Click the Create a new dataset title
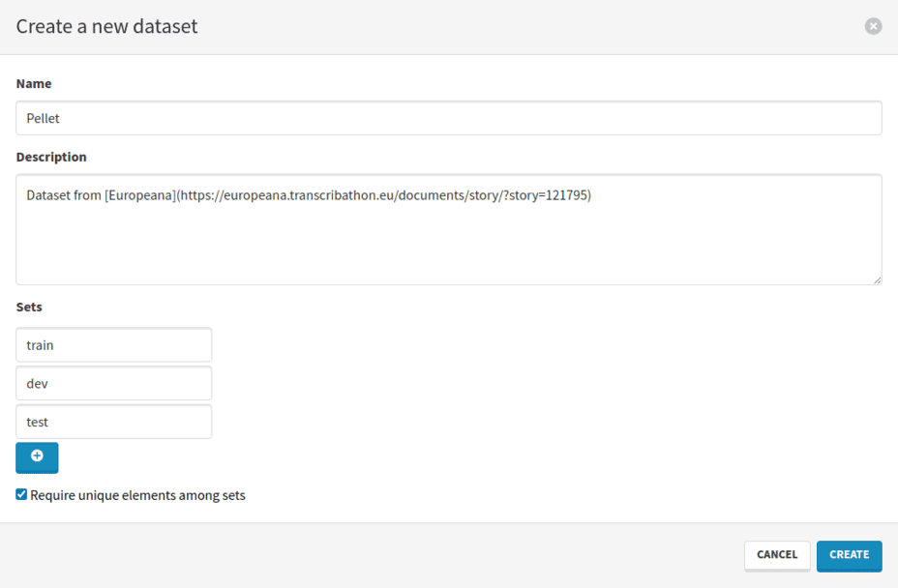 click(106, 26)
